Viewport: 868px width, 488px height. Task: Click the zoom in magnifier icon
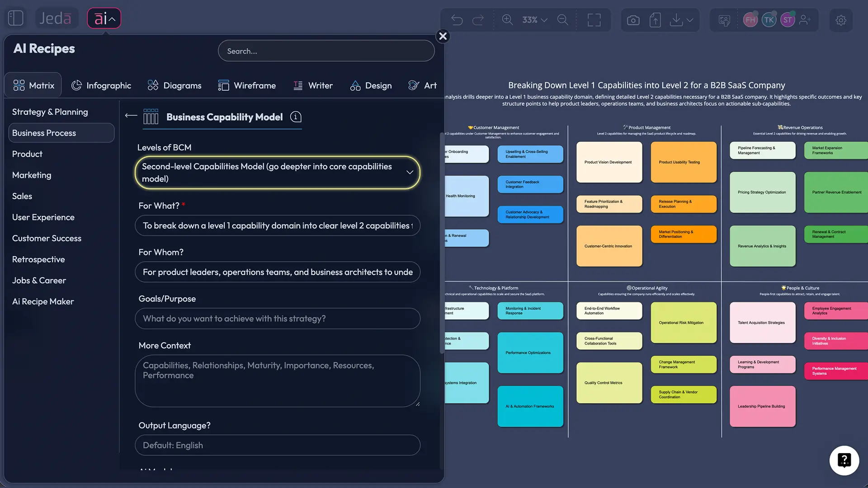tap(507, 20)
